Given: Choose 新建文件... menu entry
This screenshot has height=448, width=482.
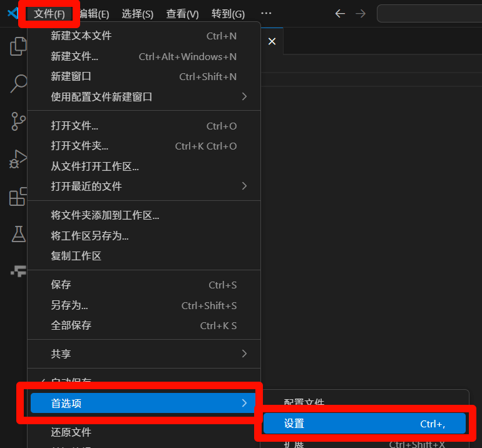Looking at the screenshot, I should (144, 56).
